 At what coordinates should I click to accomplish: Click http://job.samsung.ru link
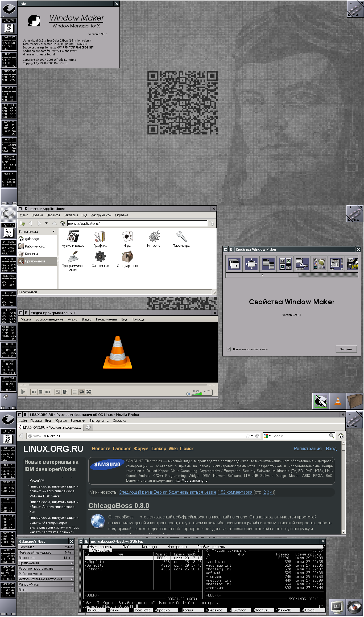191,481
